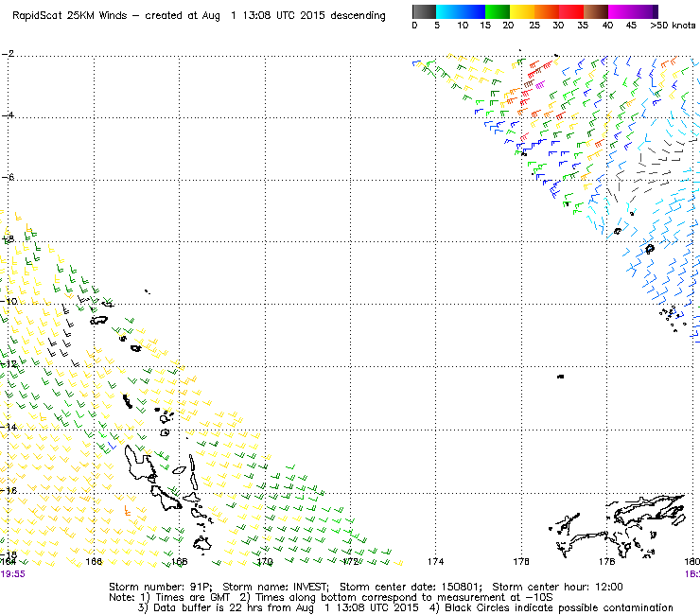Click the "-6" latitude label
Viewport: 700px width, 615px height.
point(8,177)
